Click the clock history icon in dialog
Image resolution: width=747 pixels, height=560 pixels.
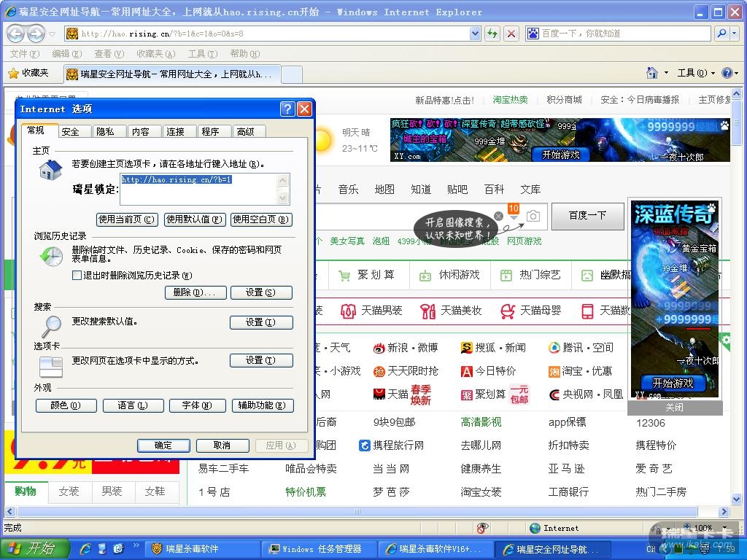(x=51, y=256)
